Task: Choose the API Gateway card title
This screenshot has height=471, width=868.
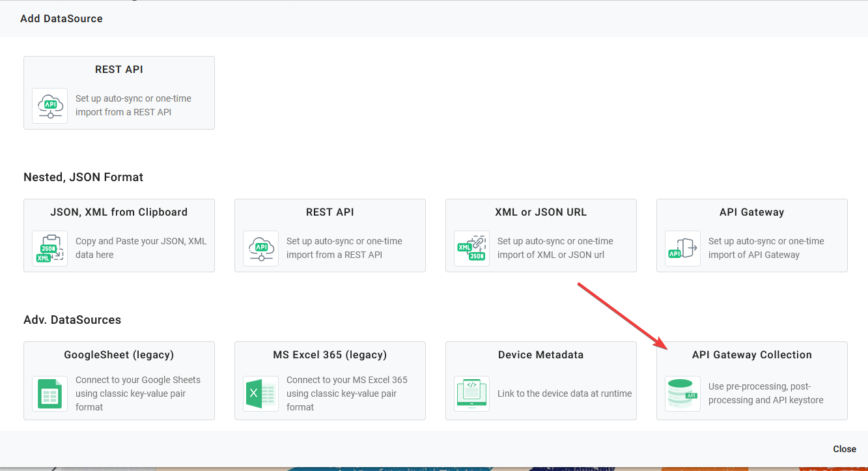Action: 752,212
